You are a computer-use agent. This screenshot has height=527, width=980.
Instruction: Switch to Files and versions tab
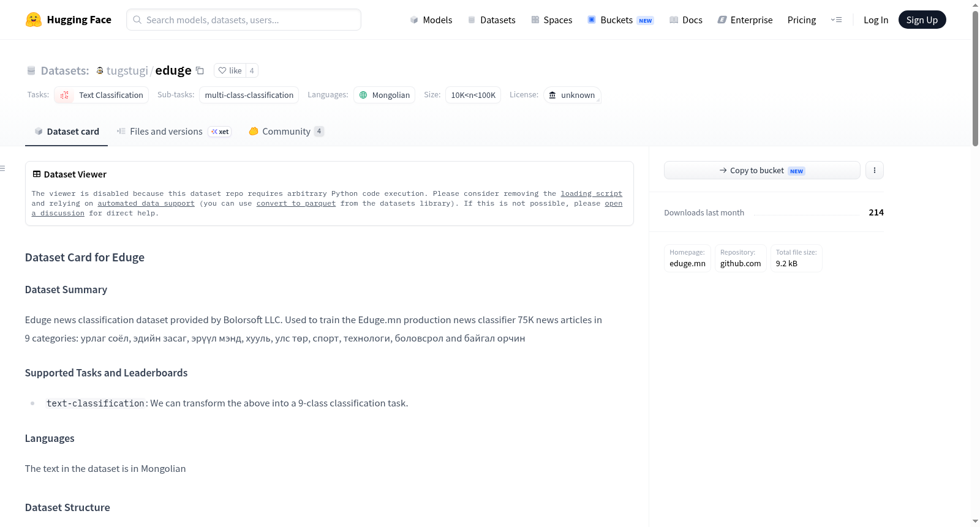point(174,131)
